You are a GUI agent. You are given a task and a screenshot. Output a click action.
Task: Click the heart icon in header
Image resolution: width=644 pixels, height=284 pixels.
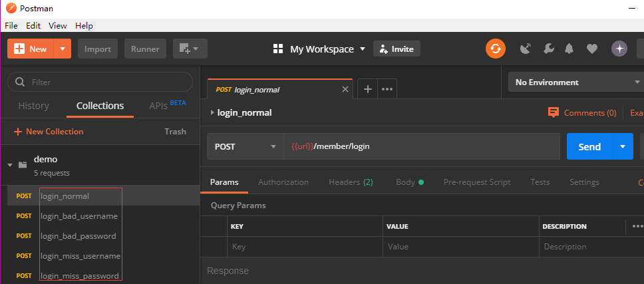[591, 49]
